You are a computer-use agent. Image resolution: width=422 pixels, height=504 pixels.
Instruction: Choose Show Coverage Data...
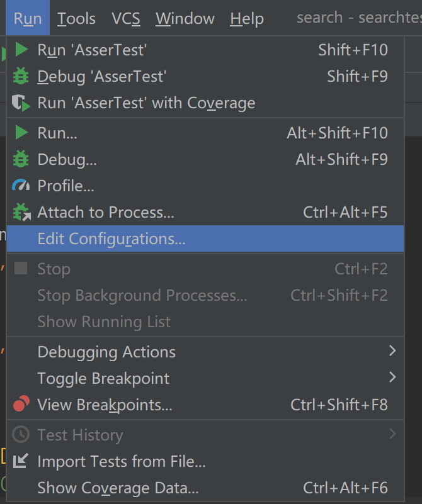click(x=118, y=488)
